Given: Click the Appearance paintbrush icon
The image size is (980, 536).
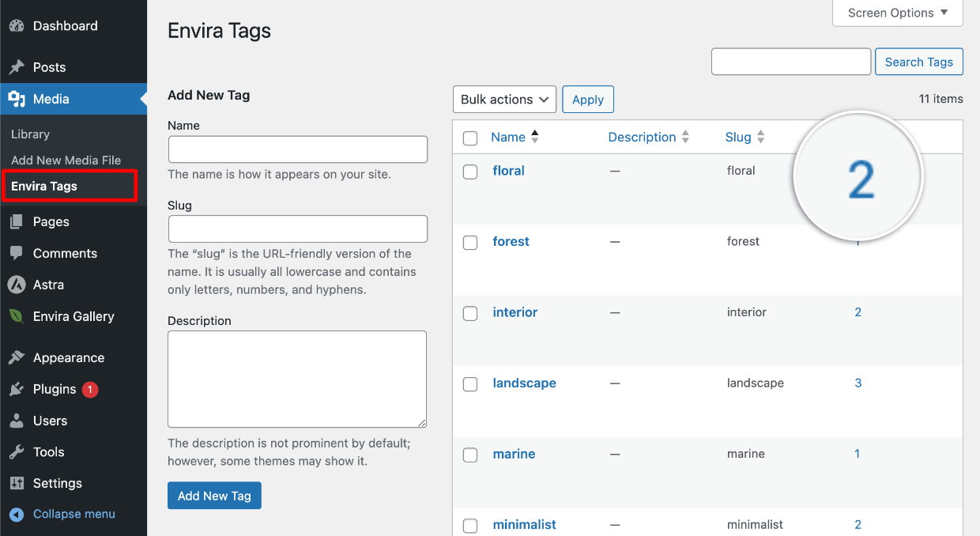Looking at the screenshot, I should point(17,357).
